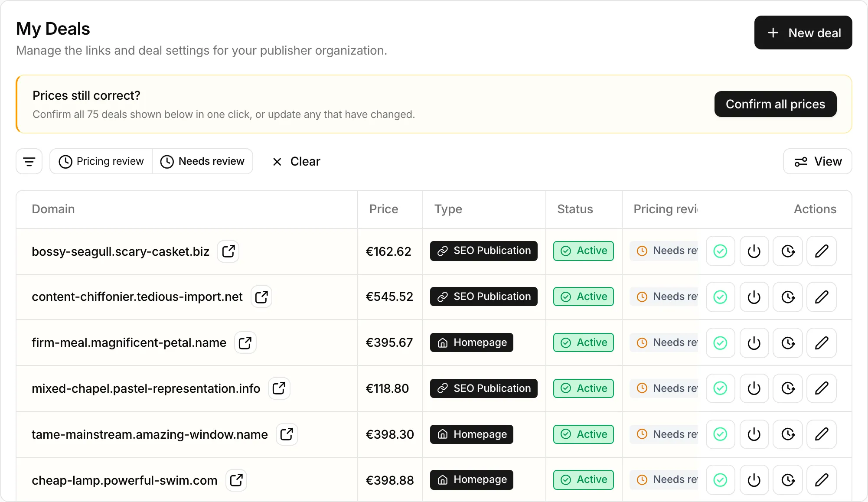Open history clock icon for content-chiffonier.tedious-import.net
The image size is (868, 502).
click(x=788, y=297)
